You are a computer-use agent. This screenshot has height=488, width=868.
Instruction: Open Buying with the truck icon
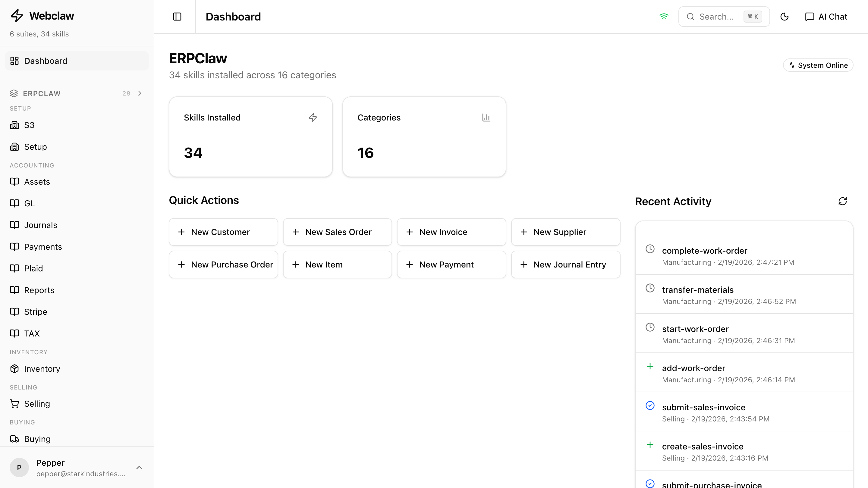point(77,439)
